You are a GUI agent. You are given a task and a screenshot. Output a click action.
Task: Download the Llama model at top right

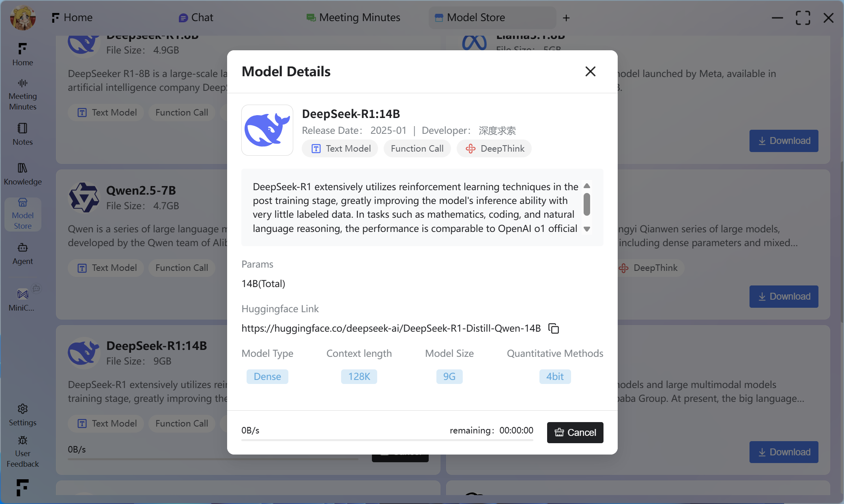[x=784, y=141]
